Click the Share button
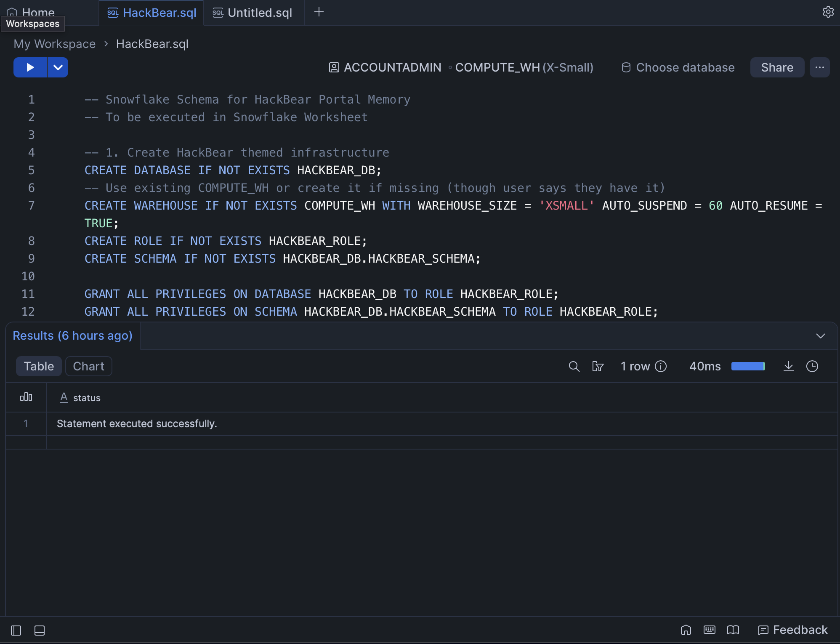This screenshot has height=644, width=840. [777, 67]
